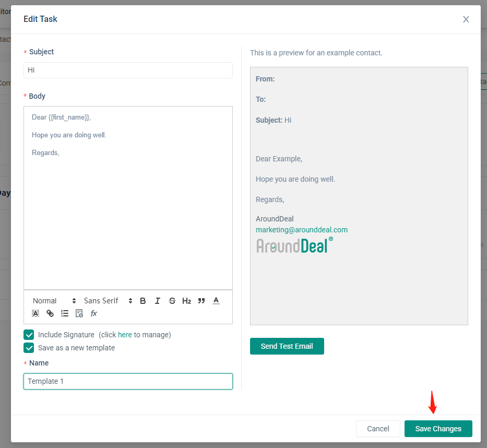487x448 pixels.
Task: Apply Heading 2 style
Action: (x=186, y=301)
